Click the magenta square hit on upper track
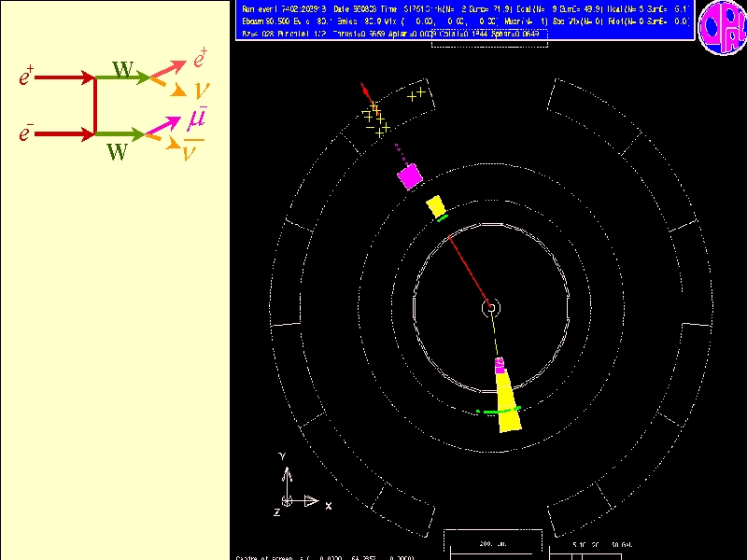Screen dimensions: 747x560 coord(409,175)
